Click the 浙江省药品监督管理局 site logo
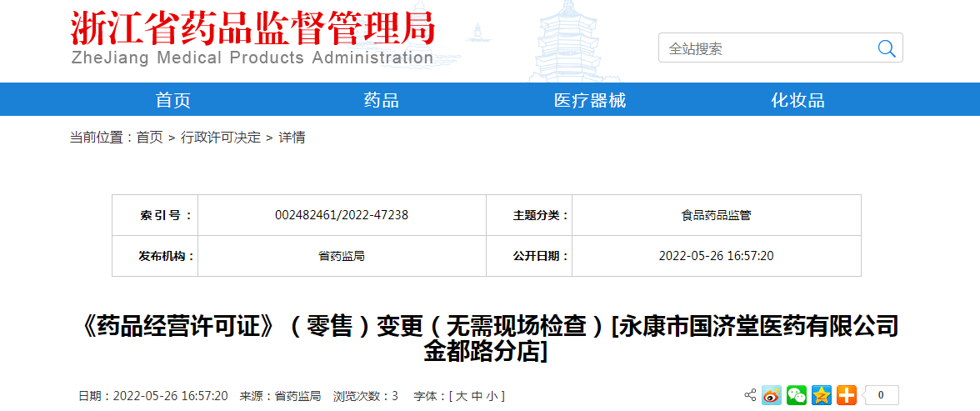The width and height of the screenshot is (980, 411). tap(252, 28)
